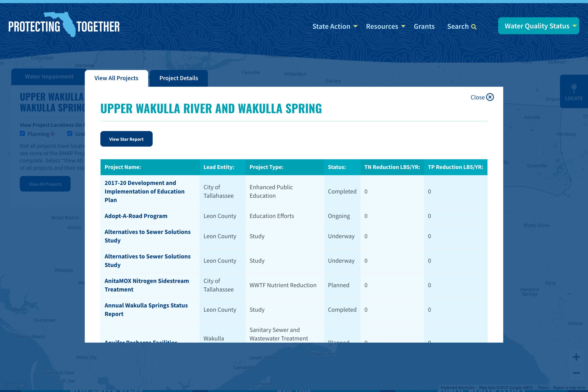Expand the Resources dropdown menu
The image size is (588, 392).
click(x=385, y=26)
